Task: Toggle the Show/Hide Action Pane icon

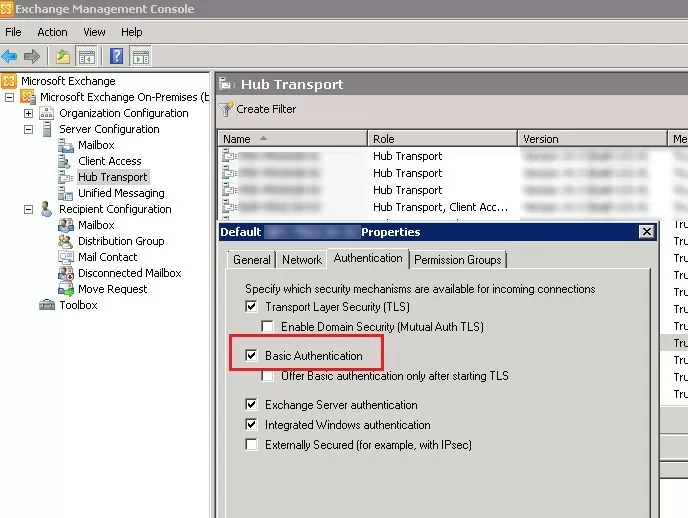Action: tap(140, 56)
